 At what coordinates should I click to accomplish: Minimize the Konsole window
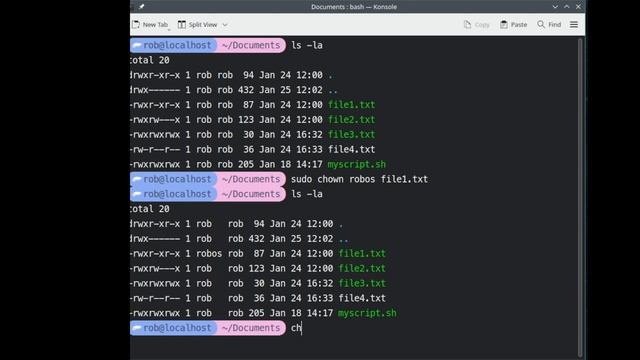555,7
